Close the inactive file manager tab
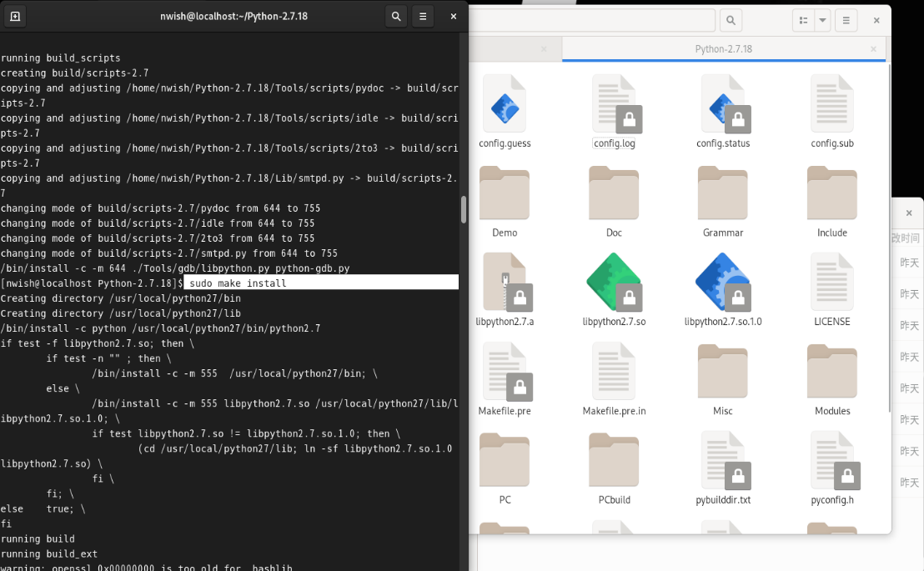 click(544, 49)
